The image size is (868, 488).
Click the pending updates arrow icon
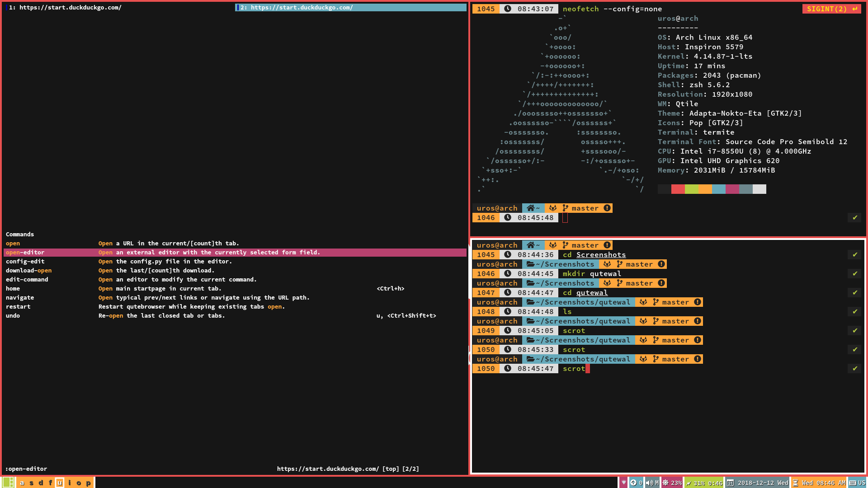(634, 483)
